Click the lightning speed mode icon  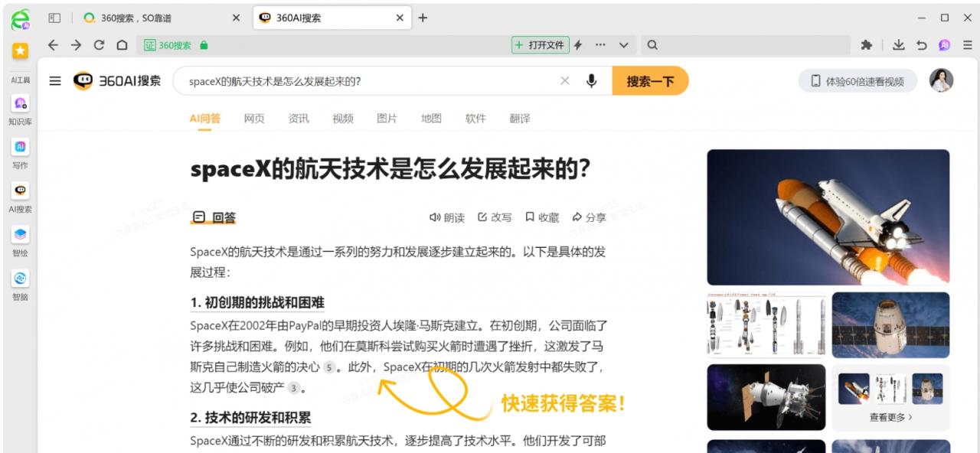coord(578,45)
